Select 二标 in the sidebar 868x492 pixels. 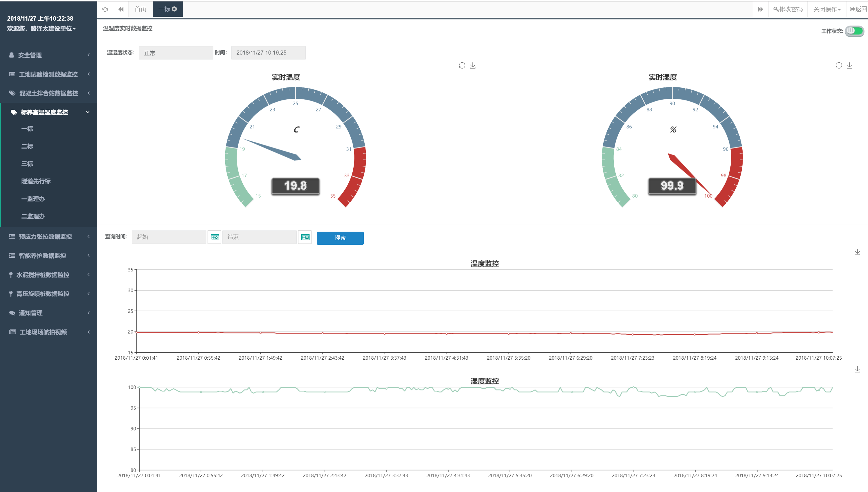[x=27, y=146]
